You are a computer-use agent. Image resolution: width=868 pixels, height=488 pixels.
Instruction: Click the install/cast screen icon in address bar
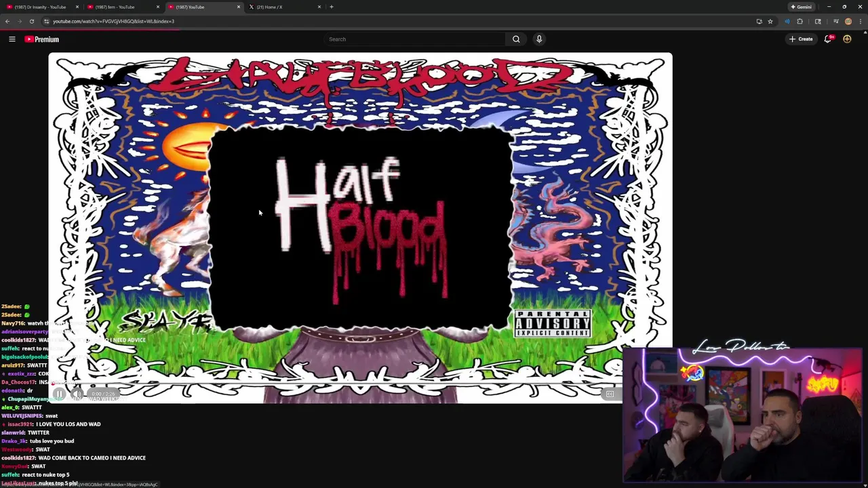[x=759, y=21]
